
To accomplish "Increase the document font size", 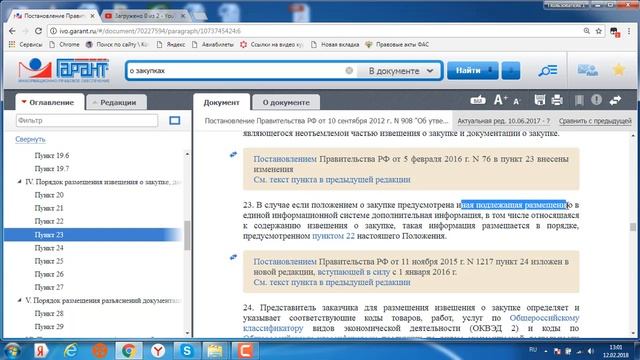I will [x=500, y=100].
